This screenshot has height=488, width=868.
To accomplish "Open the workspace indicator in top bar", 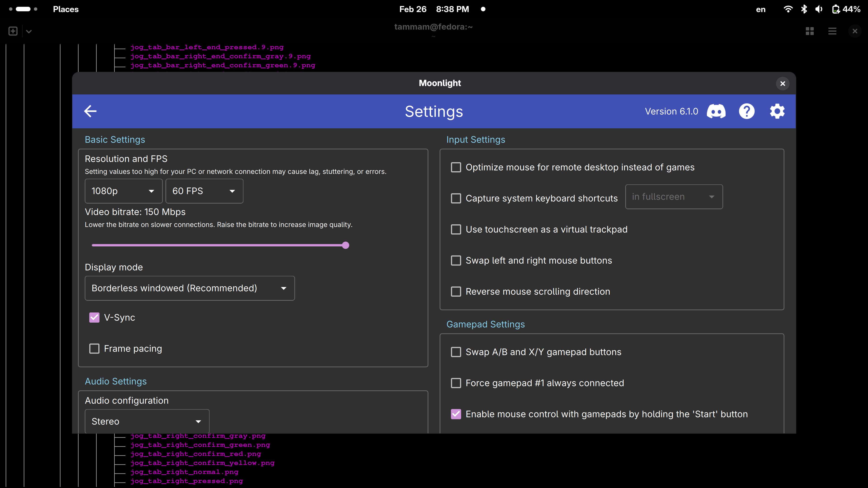I will 23,9.
